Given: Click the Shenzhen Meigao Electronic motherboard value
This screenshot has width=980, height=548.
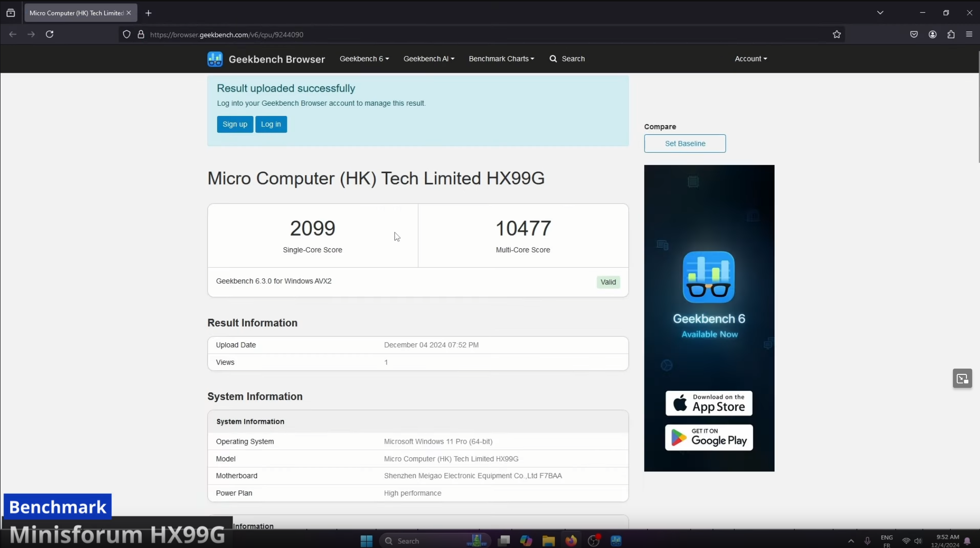Looking at the screenshot, I should [x=473, y=476].
